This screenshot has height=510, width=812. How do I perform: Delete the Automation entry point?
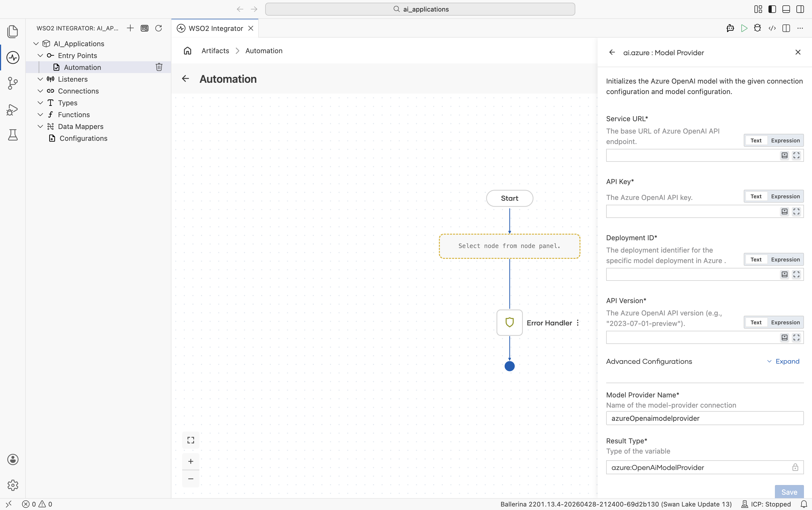[x=159, y=67]
